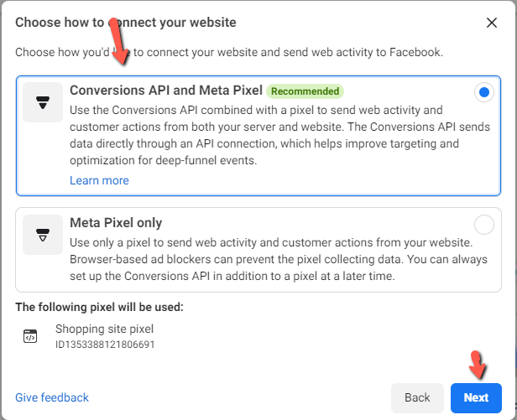The height and width of the screenshot is (420, 517).
Task: Click the Conversions API and Meta Pixel funnel icon
Action: pyautogui.click(x=43, y=102)
